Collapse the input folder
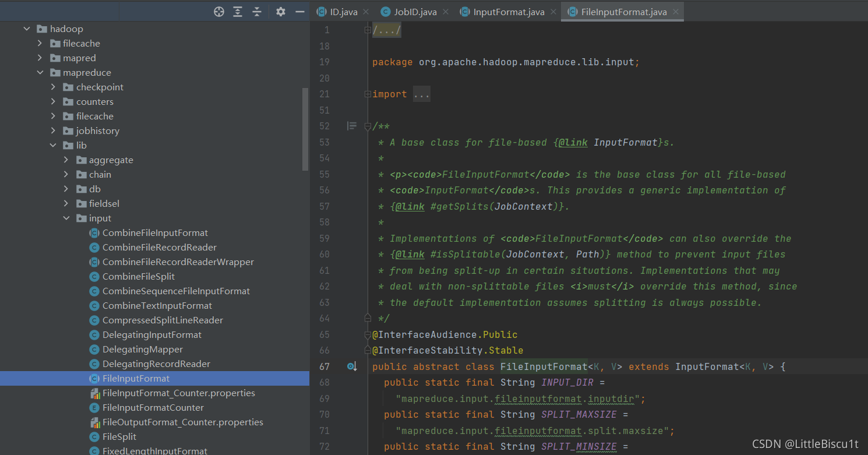Screen dimensions: 868x455 66,218
